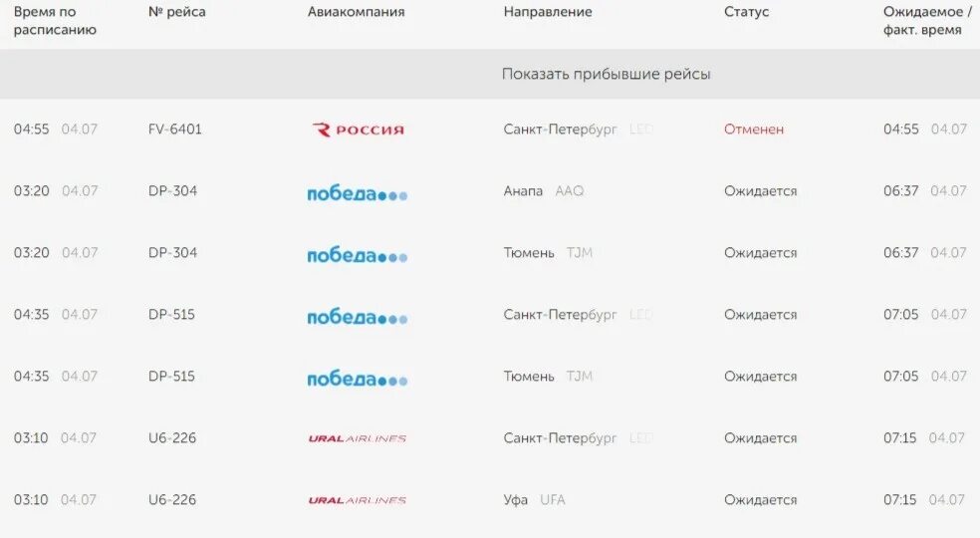Viewport: 980px width, 538px height.
Task: Click the Ожидаемое / факт. время header
Action: 927,21
